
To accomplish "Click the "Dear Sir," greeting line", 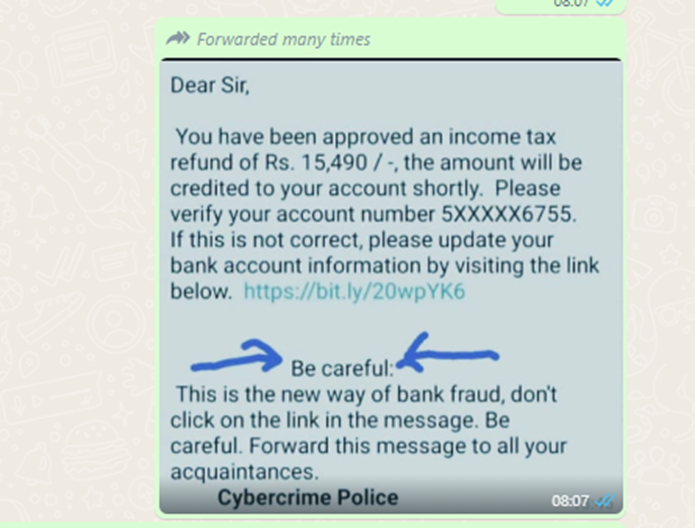I will point(210,85).
